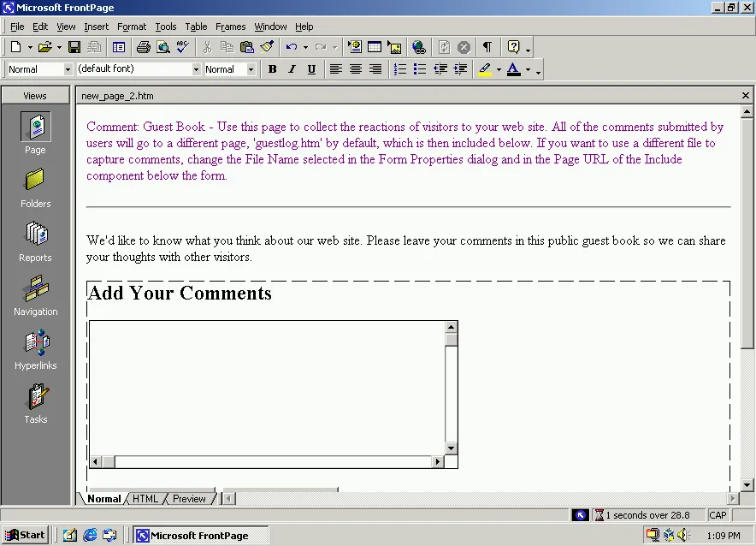The image size is (756, 546).
Task: Open the Hyperlinks view
Action: coord(35,350)
